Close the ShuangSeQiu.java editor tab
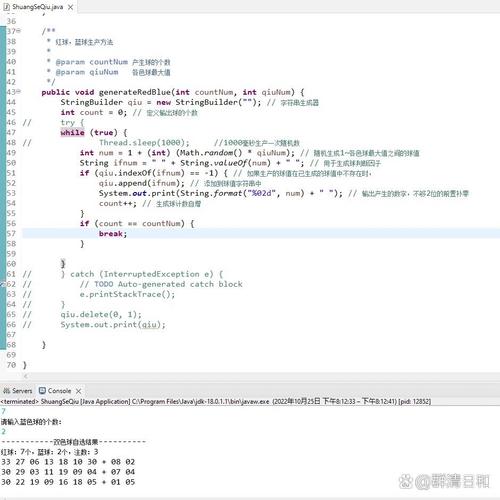 tap(70, 7)
